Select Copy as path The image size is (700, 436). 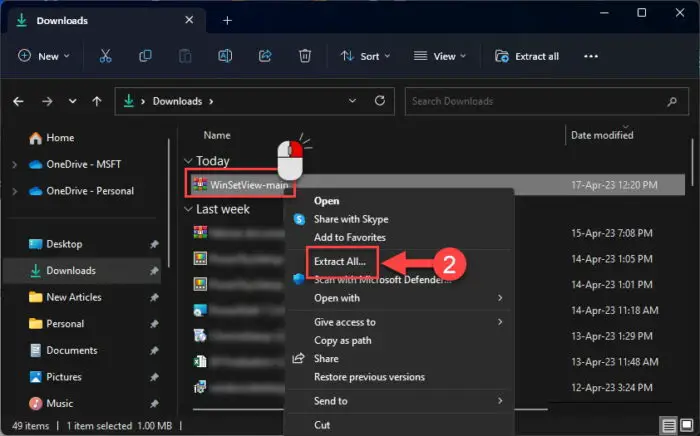point(342,340)
